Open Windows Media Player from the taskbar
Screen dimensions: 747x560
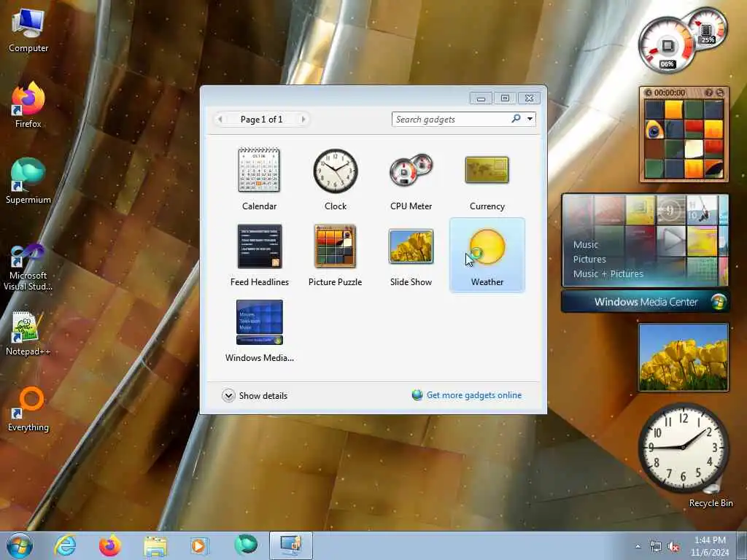(199, 545)
